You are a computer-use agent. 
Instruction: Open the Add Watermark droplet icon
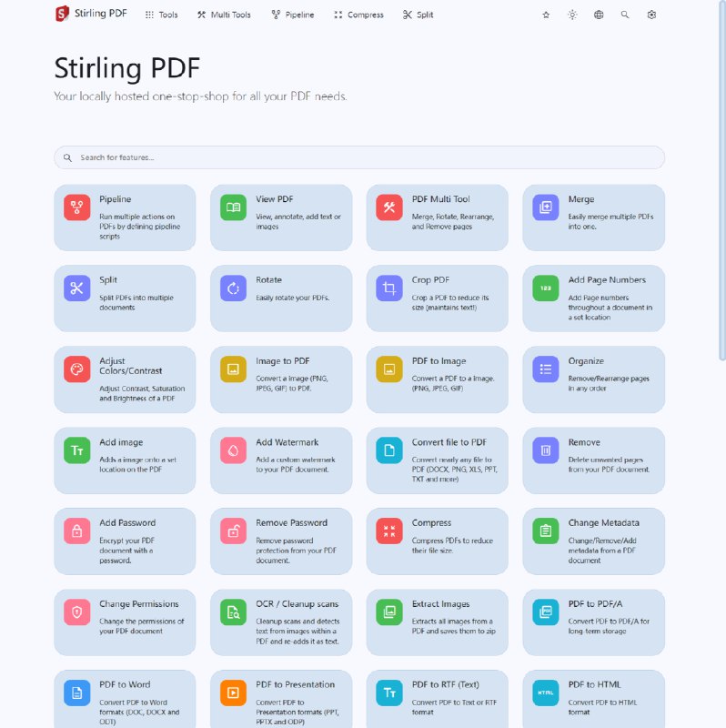(233, 450)
